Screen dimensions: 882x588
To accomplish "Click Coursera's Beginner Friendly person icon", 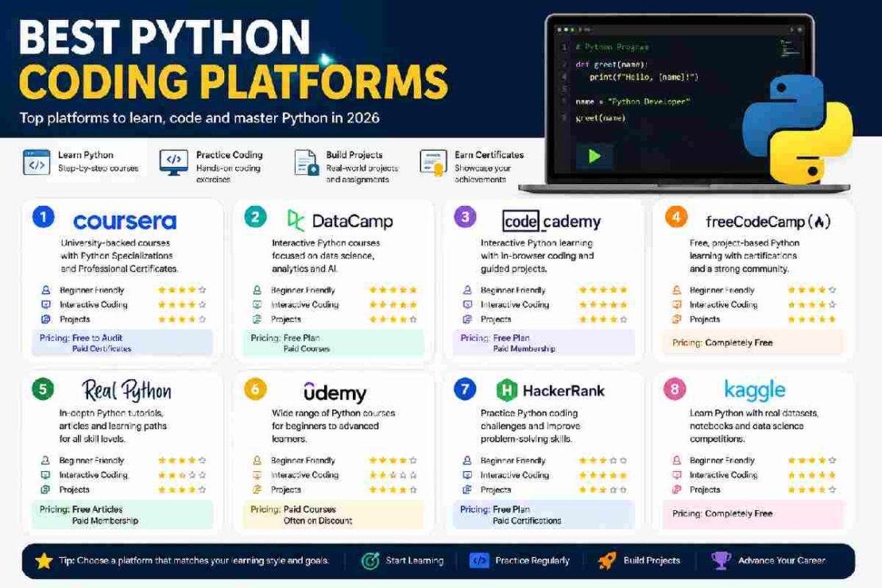I will pyautogui.click(x=45, y=290).
